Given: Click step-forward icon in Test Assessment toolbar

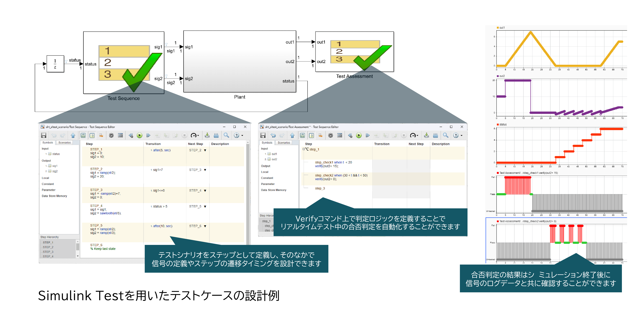Looking at the screenshot, I should click(x=368, y=135).
